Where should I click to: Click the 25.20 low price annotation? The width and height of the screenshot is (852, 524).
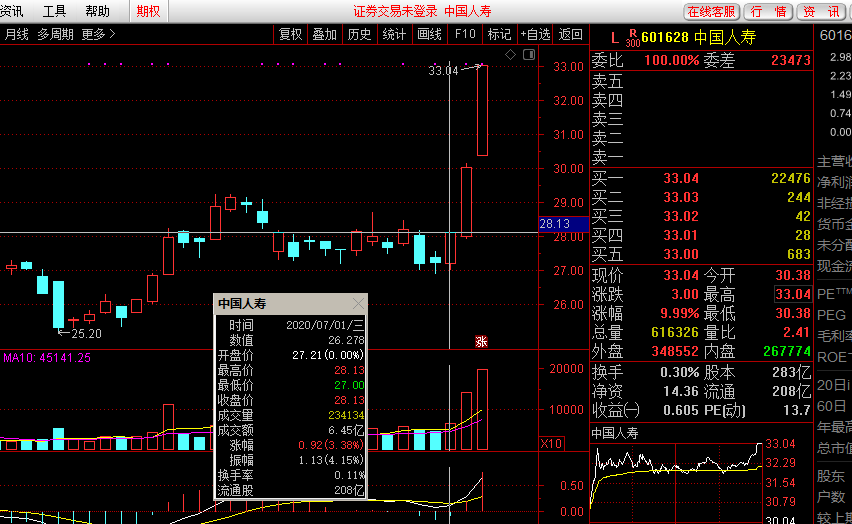(x=86, y=334)
